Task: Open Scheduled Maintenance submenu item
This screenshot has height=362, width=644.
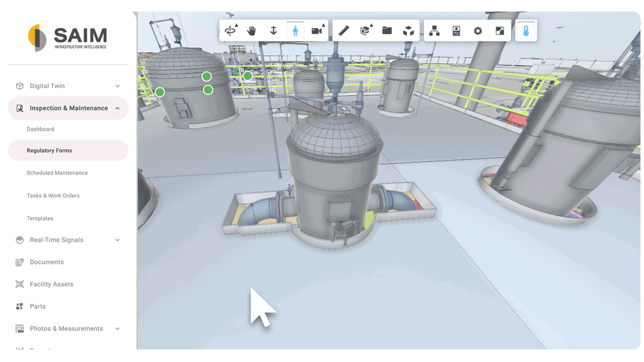Action: point(57,173)
